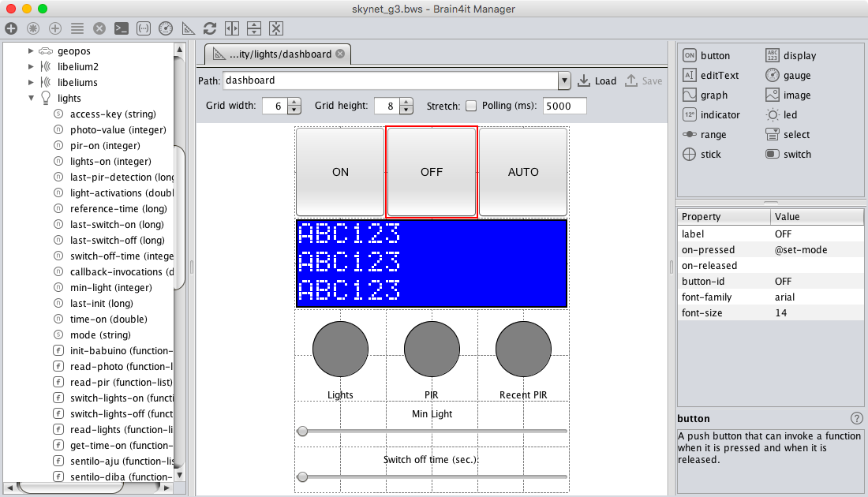Click the set square designer toolbar icon
The width and height of the screenshot is (868, 497).
(x=189, y=28)
